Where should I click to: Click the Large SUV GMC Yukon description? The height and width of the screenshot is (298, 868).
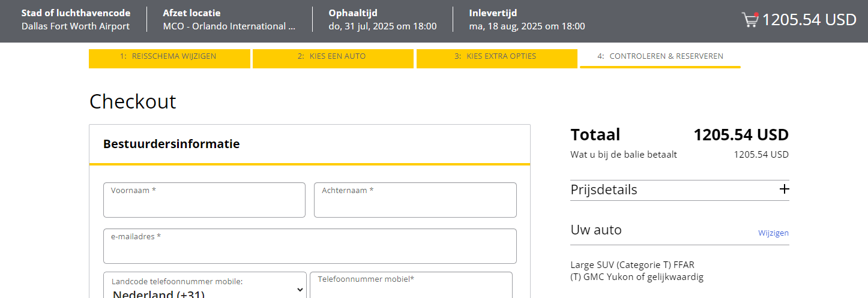(637, 271)
